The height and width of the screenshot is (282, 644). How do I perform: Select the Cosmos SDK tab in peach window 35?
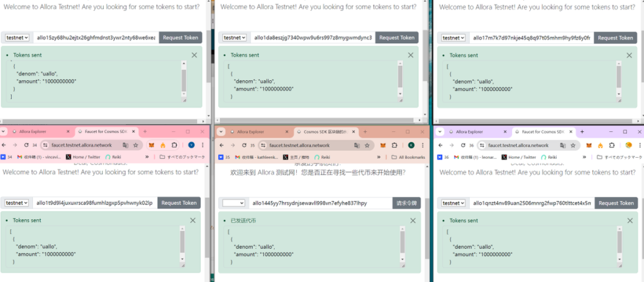tap(327, 131)
